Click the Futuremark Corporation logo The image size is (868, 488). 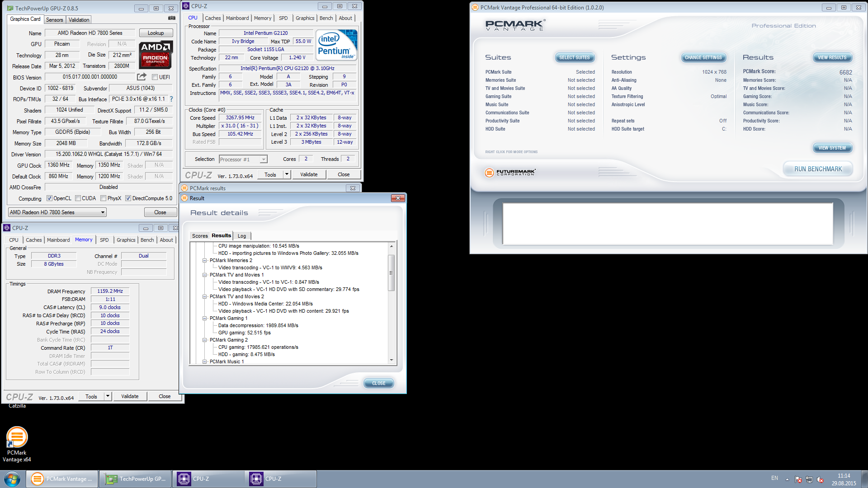click(510, 172)
